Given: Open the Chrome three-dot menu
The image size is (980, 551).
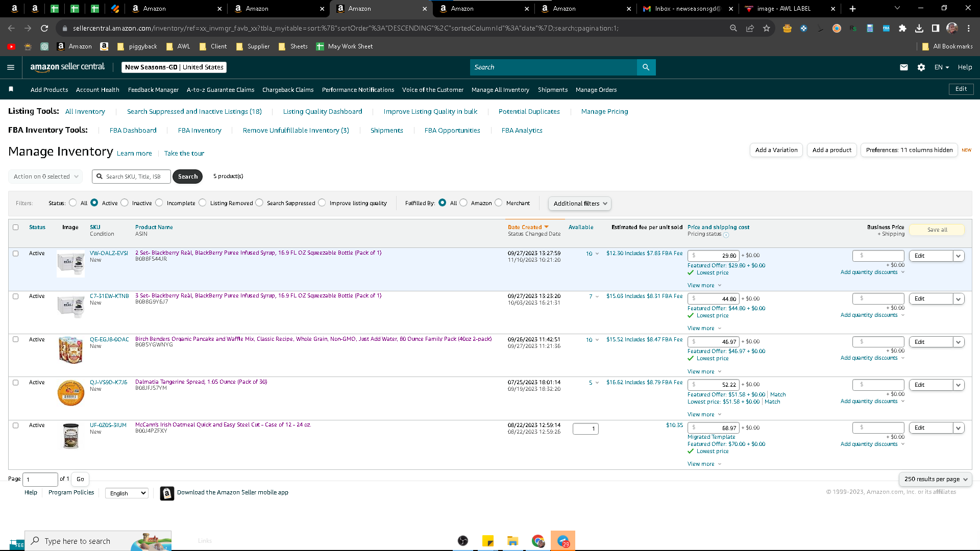Looking at the screenshot, I should click(969, 29).
